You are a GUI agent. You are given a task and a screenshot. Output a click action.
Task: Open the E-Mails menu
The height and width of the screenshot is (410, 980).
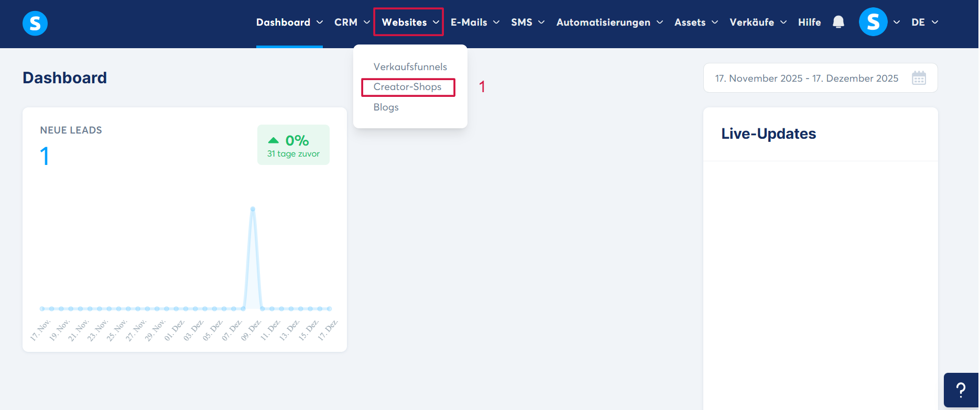click(475, 22)
